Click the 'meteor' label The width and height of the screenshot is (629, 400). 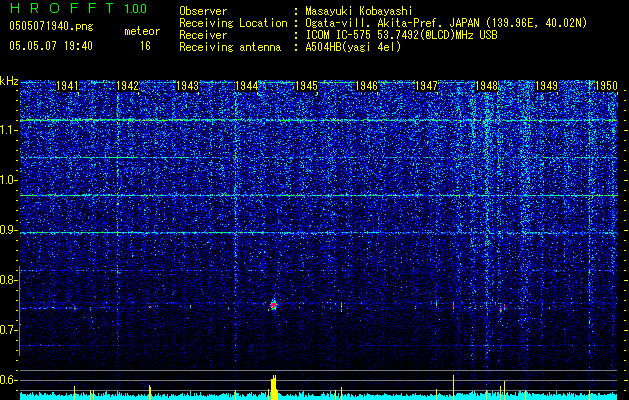(142, 31)
